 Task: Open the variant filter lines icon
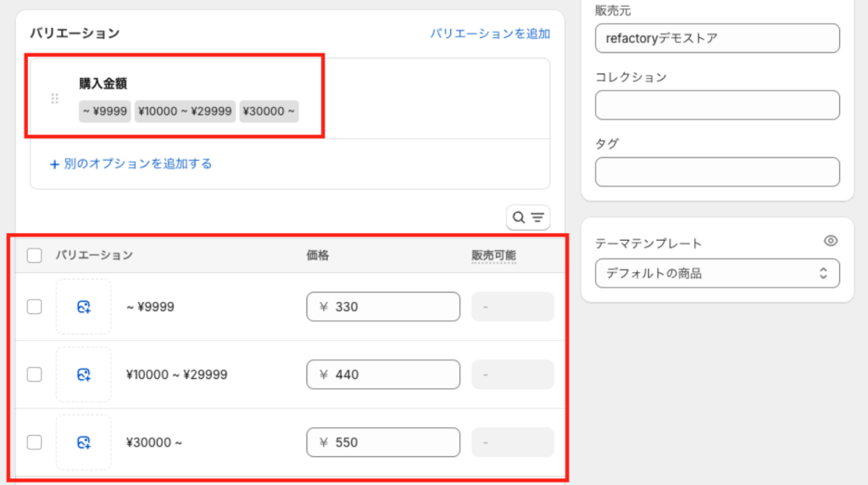point(537,218)
